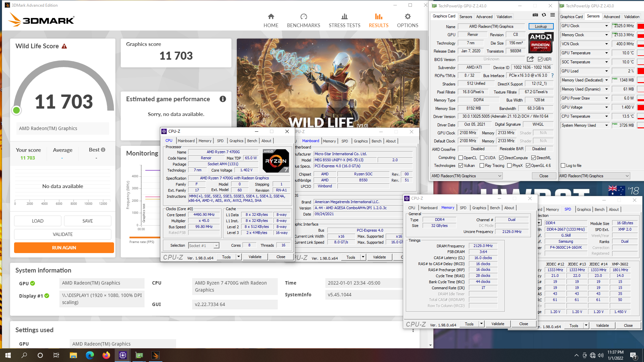This screenshot has width=644, height=362.
Task: Switch to Sensors tab in GPU-Z
Action: tap(466, 17)
